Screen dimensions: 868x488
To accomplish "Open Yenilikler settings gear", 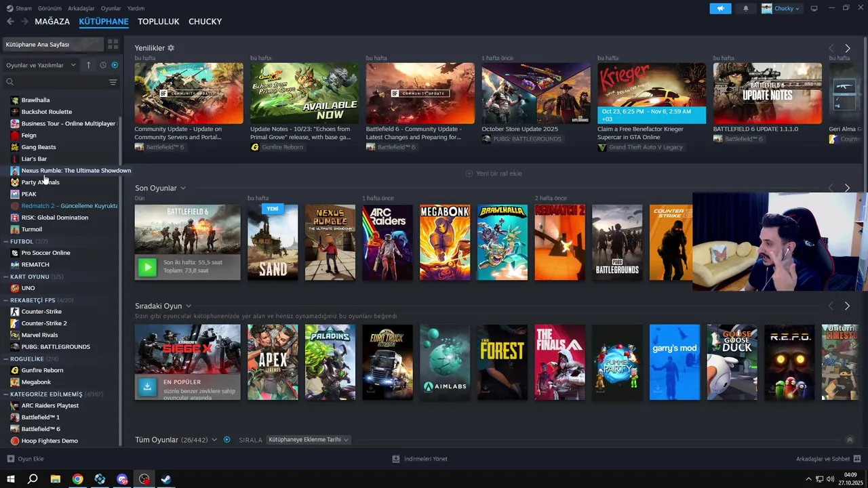I will 171,48.
